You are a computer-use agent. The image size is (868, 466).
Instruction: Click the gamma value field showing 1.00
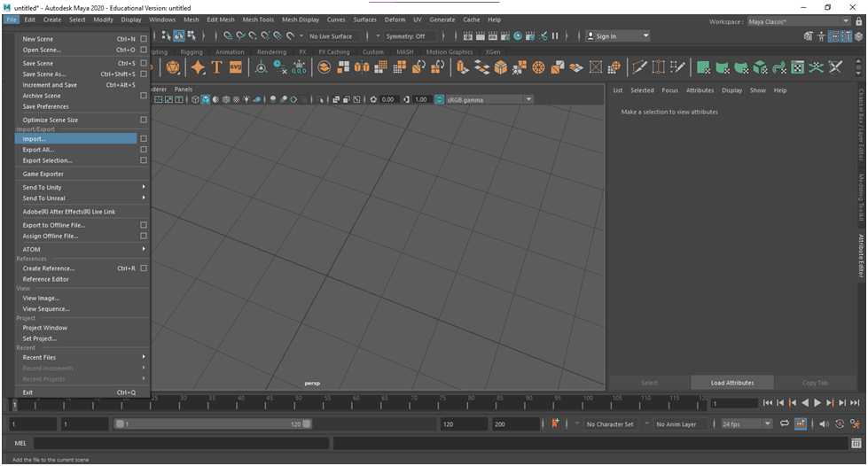click(x=421, y=99)
